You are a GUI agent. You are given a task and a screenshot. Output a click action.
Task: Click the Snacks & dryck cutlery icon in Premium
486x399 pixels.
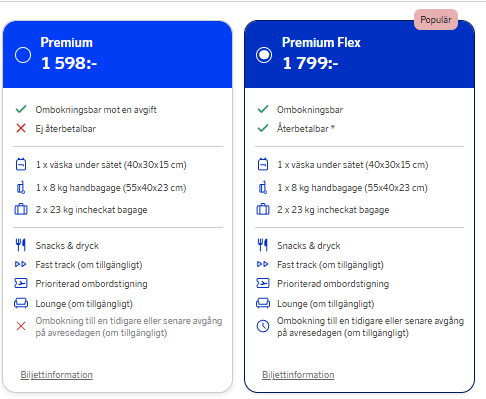[21, 245]
